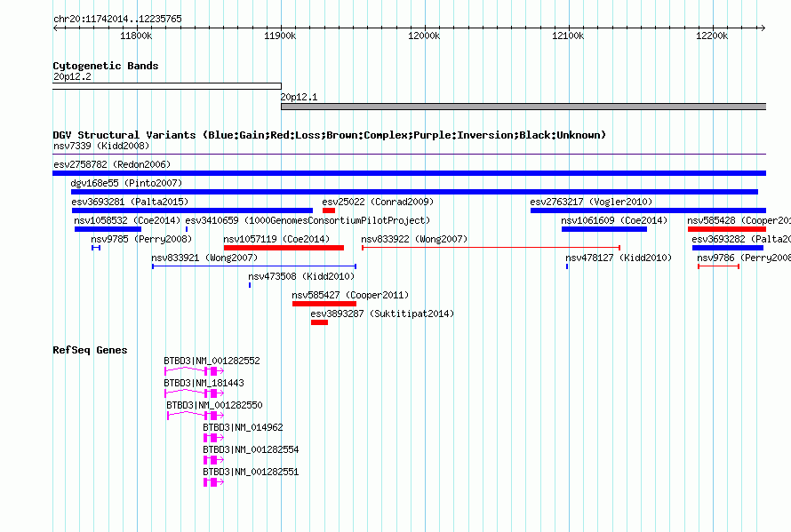791x532 pixels.
Task: Click the magenta BTBD3 NM_001282550 gene glyph
Action: coord(196,416)
